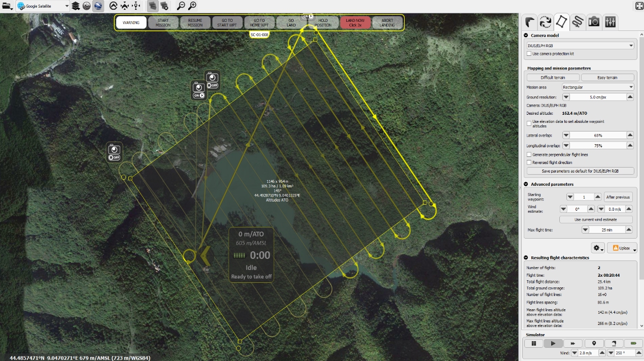Check 'Generate perpendicular flight lines'

[x=529, y=154]
